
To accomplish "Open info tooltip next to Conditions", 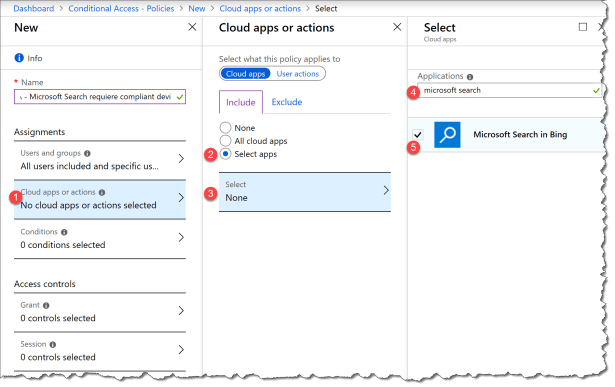I will tap(64, 232).
